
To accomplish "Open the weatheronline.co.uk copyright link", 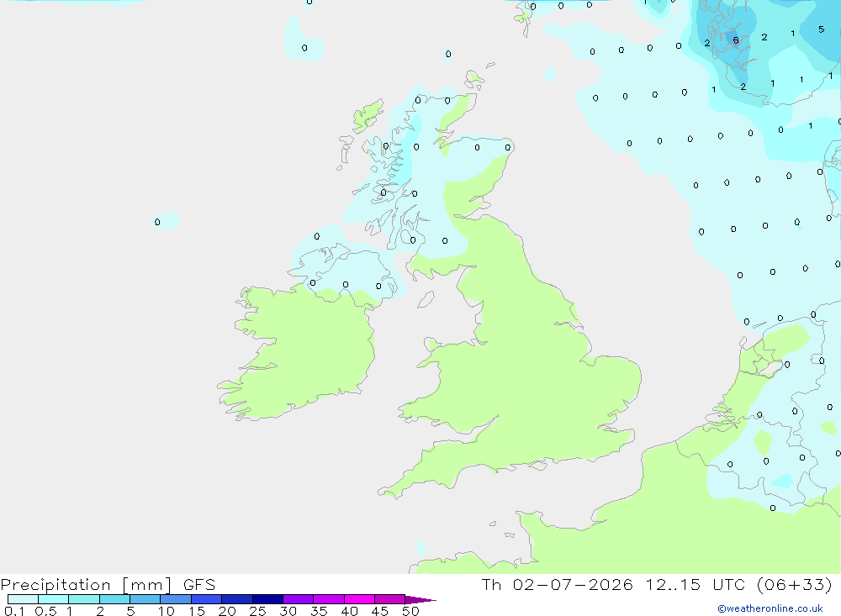I will tap(770, 608).
